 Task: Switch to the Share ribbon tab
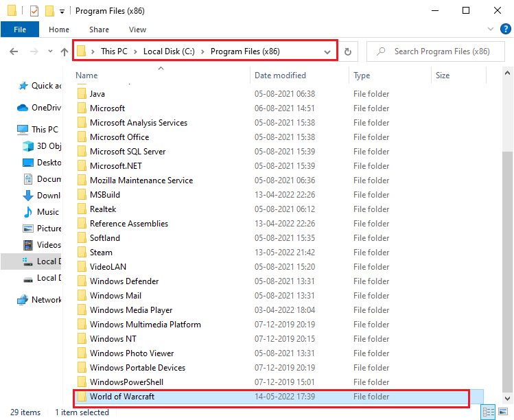[x=99, y=30]
